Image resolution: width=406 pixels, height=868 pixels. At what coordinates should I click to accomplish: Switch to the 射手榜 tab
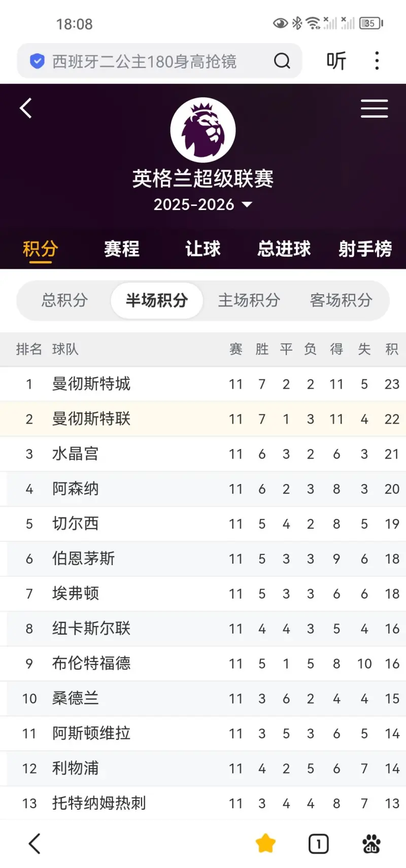365,249
